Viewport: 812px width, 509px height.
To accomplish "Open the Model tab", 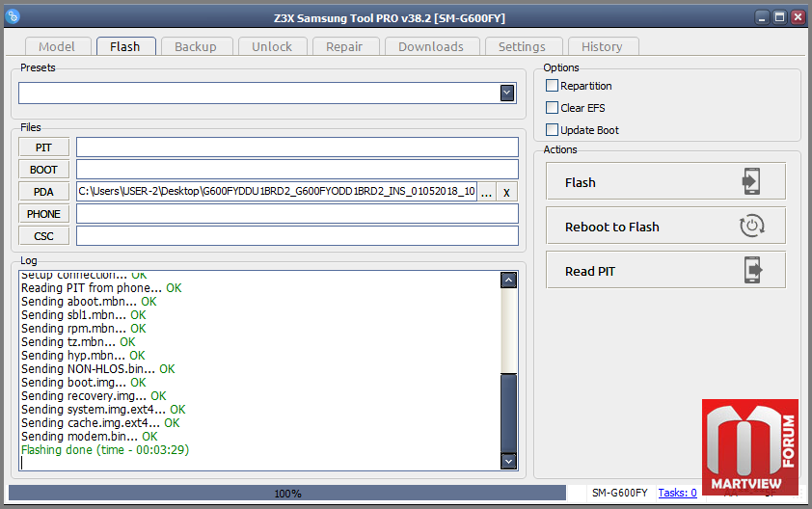I will [x=58, y=46].
